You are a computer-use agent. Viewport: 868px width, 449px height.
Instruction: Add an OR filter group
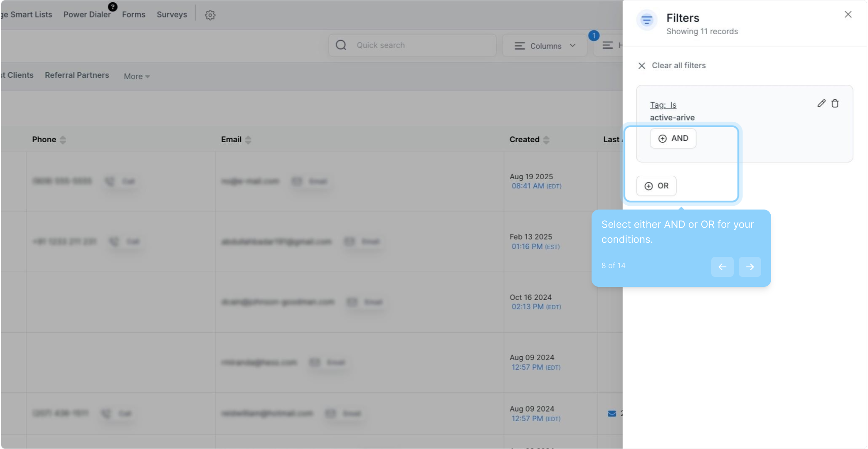[656, 186]
